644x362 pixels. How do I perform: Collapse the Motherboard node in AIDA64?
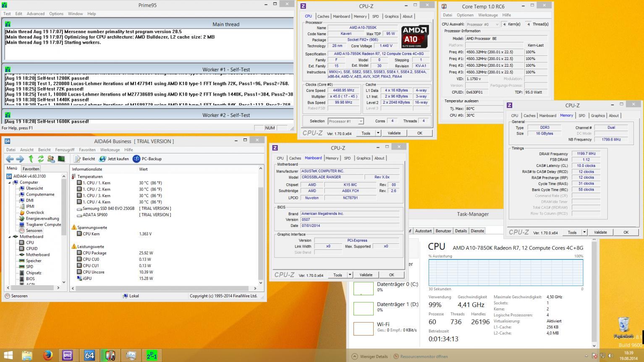point(10,237)
